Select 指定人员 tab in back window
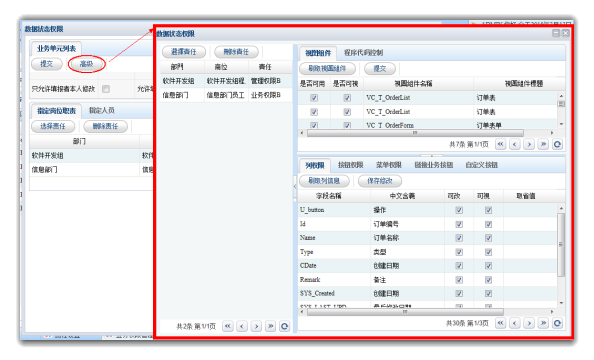This screenshot has height=360, width=594. (102, 110)
